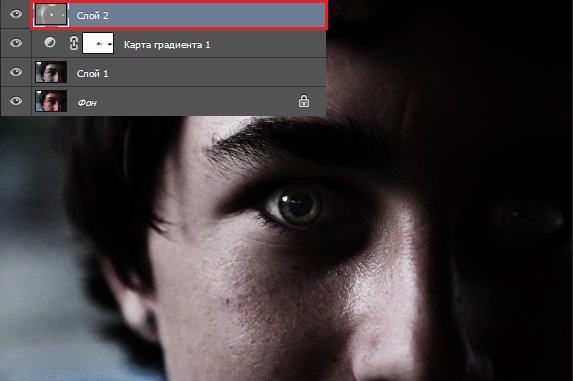Hide the Слой 2 layer

pos(16,14)
